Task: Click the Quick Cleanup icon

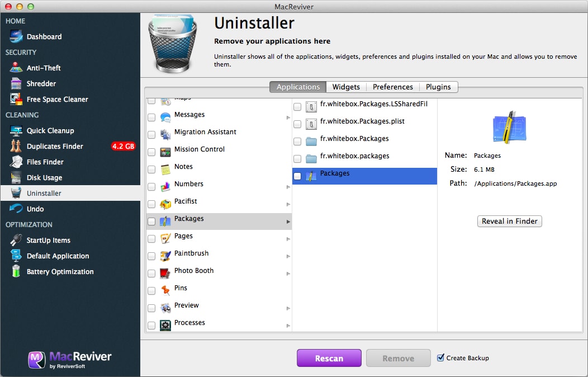Action: click(x=16, y=130)
